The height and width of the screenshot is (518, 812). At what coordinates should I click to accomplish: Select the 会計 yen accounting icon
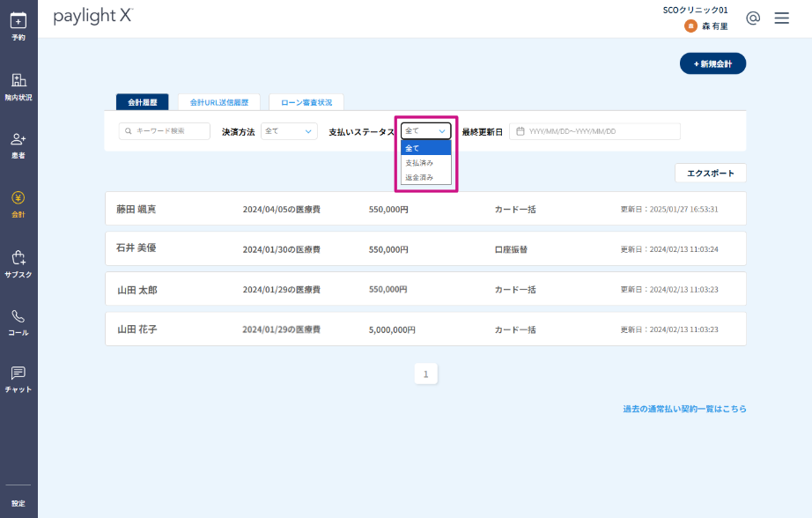18,204
